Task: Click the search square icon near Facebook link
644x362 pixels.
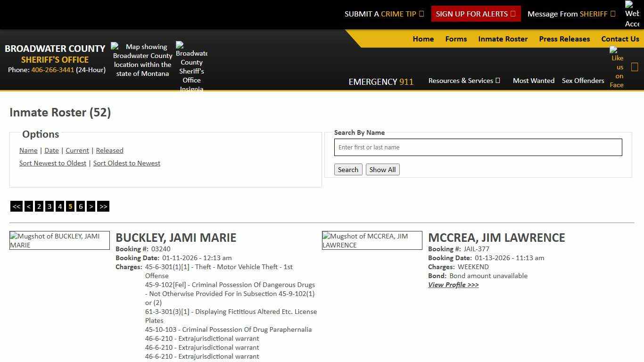Action: [x=635, y=66]
